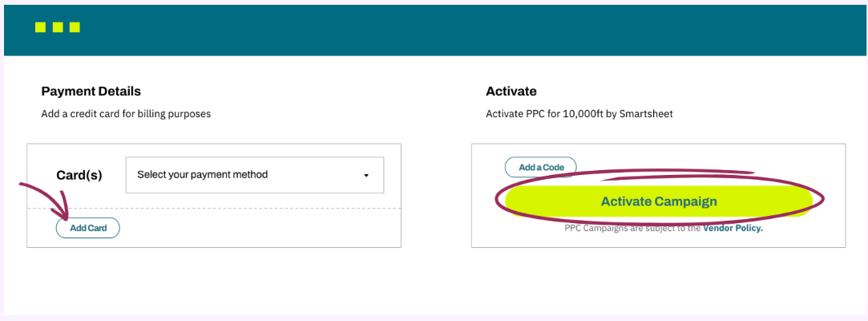Click the 'Select your payment method' placeholder text
Viewport: 868px width, 321px height.
(x=203, y=175)
